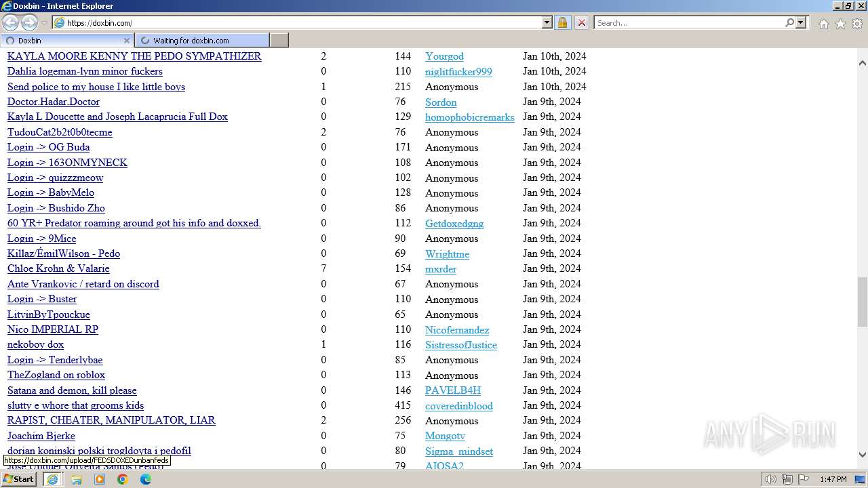Click the Internet Explorer page icon in address bar
Screen dimensions: 868x488
59,22
